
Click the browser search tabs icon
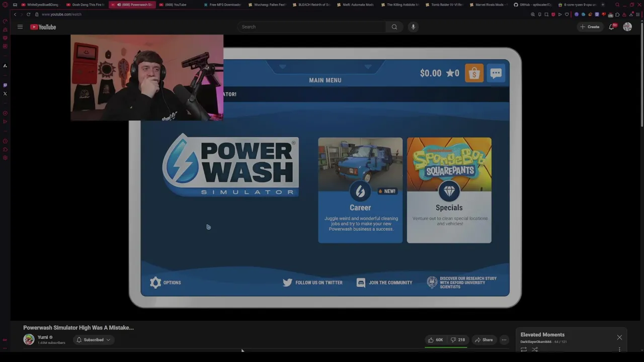point(617,5)
